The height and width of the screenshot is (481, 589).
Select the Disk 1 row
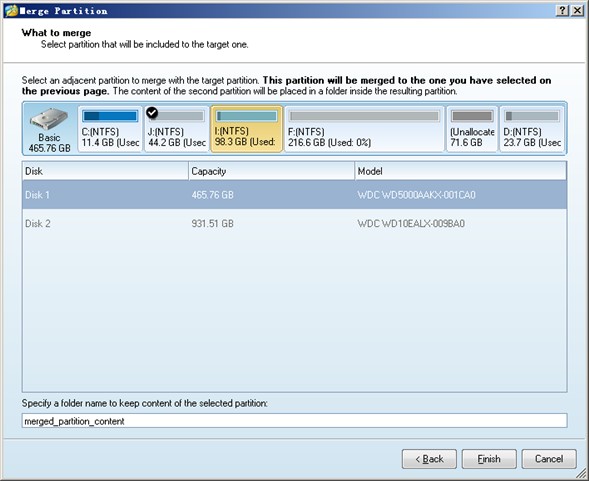pos(294,195)
